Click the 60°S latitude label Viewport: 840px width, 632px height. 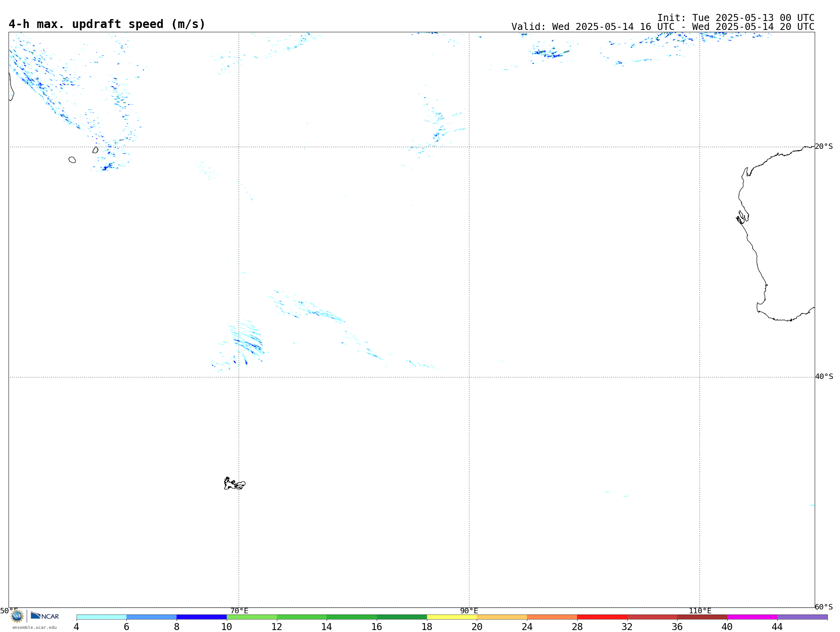pos(824,607)
